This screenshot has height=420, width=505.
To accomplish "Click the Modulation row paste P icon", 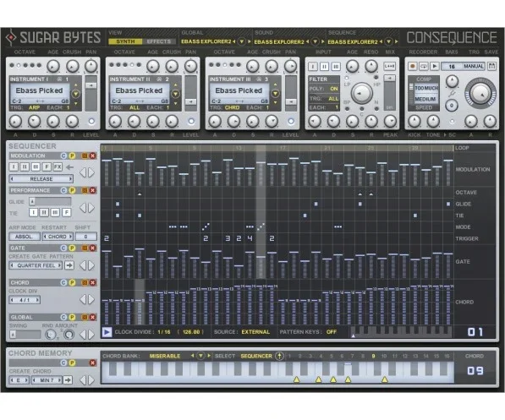I will tap(72, 155).
